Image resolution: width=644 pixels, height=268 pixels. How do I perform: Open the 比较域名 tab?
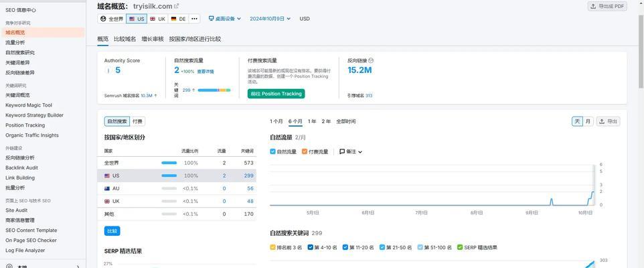pyautogui.click(x=125, y=39)
